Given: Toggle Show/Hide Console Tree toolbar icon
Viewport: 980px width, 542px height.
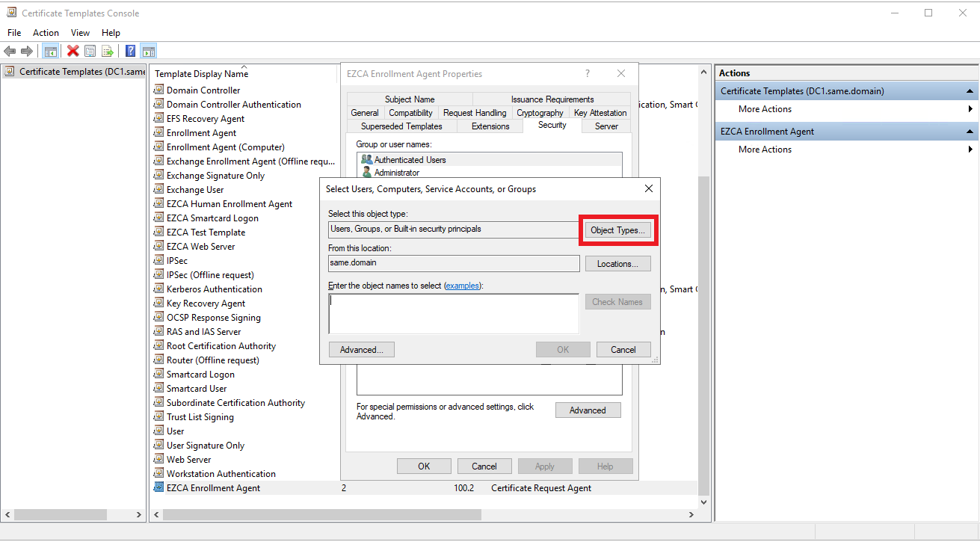Looking at the screenshot, I should (x=51, y=51).
